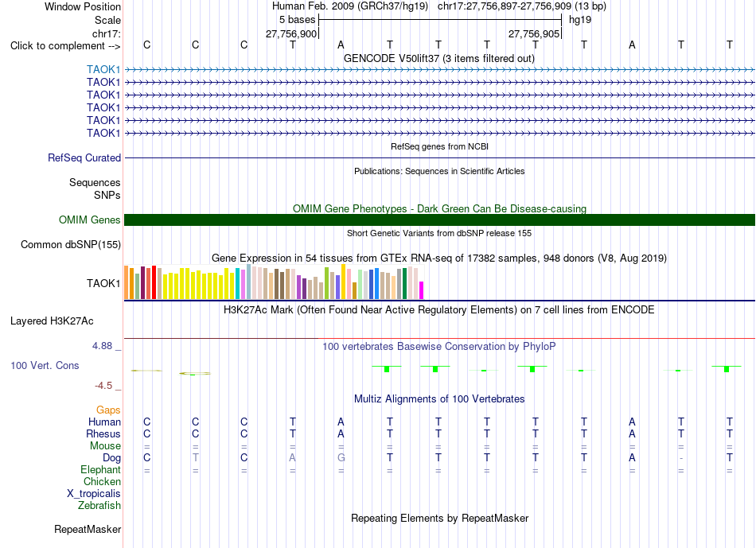
Task: Click the G base in Dog row
Action: pos(341,458)
